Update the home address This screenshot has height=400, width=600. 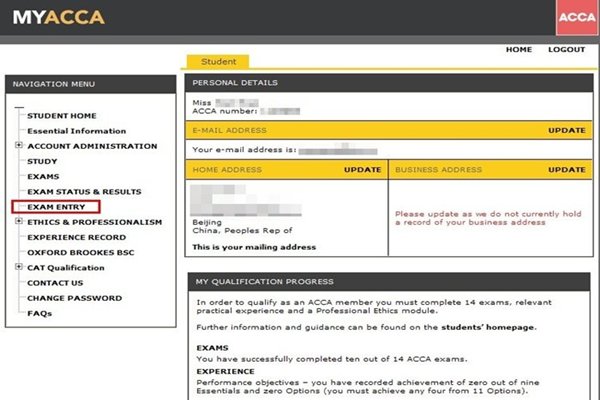point(362,170)
